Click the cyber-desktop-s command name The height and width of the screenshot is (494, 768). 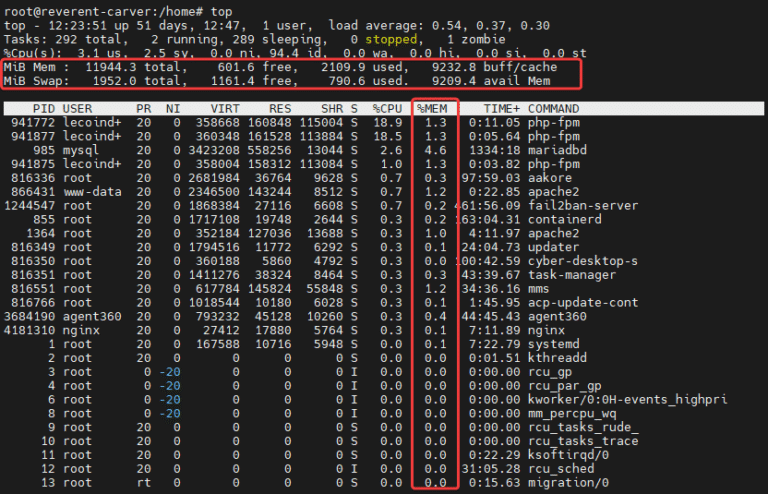[x=583, y=261]
